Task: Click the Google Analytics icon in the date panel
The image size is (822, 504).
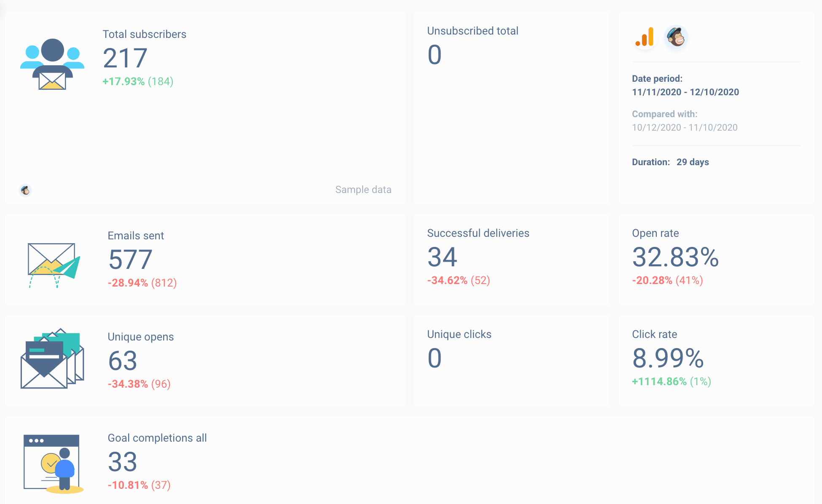Action: pos(644,38)
